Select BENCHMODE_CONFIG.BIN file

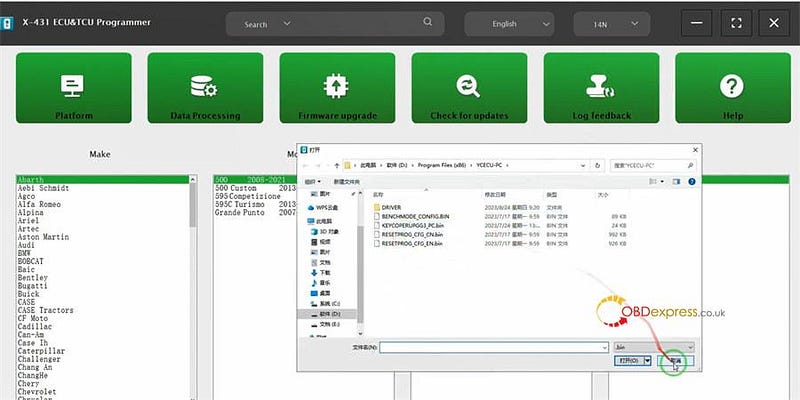(411, 216)
